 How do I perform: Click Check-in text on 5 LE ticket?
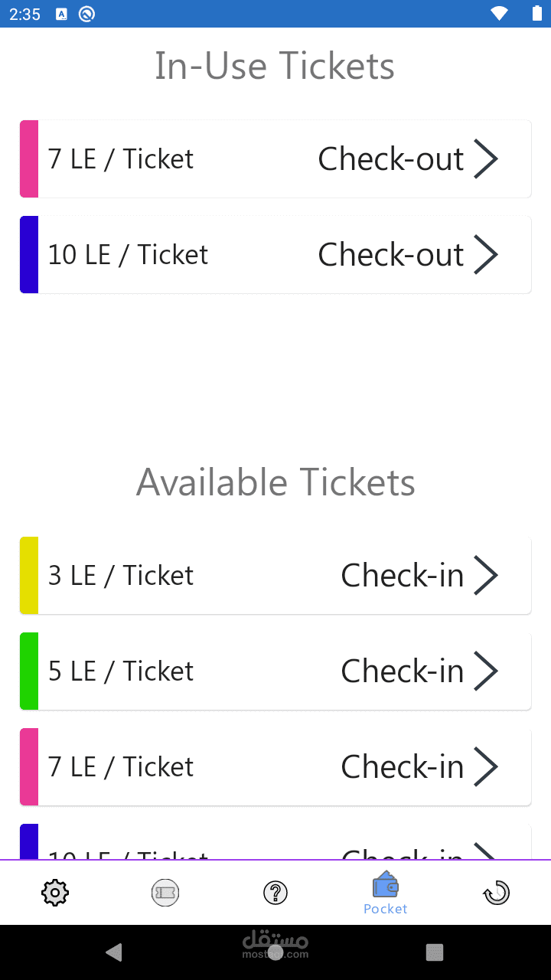(402, 671)
